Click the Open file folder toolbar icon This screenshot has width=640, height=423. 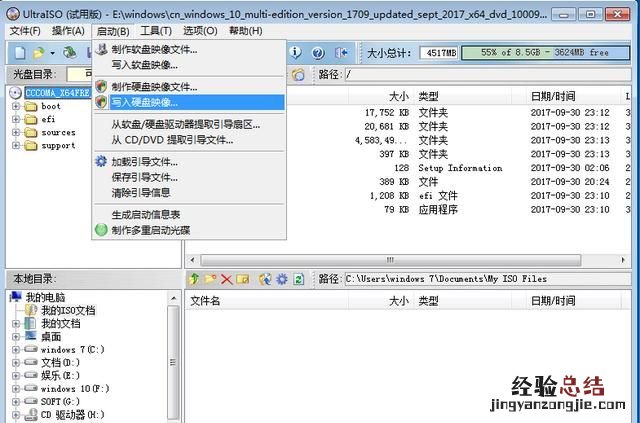click(x=38, y=53)
